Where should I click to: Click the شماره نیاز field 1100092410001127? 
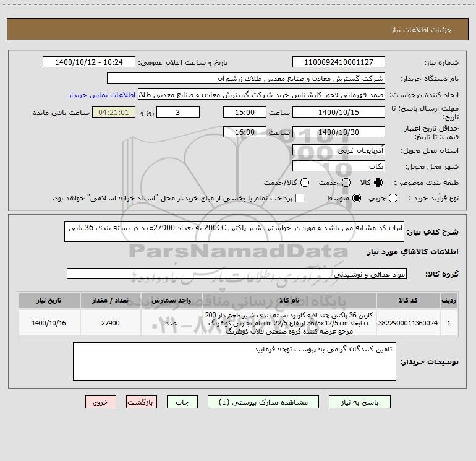339,62
